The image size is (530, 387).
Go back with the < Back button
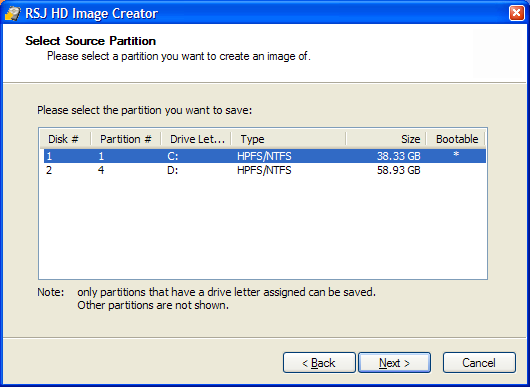[x=319, y=363]
